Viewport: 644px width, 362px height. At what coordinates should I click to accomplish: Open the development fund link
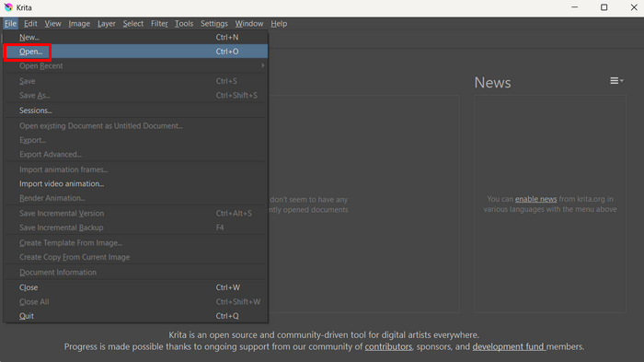pos(509,346)
